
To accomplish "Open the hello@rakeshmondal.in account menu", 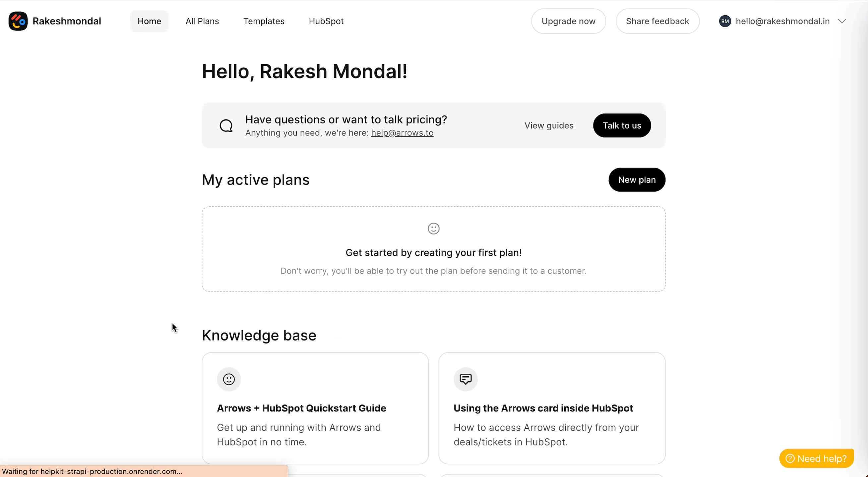I will [x=782, y=21].
